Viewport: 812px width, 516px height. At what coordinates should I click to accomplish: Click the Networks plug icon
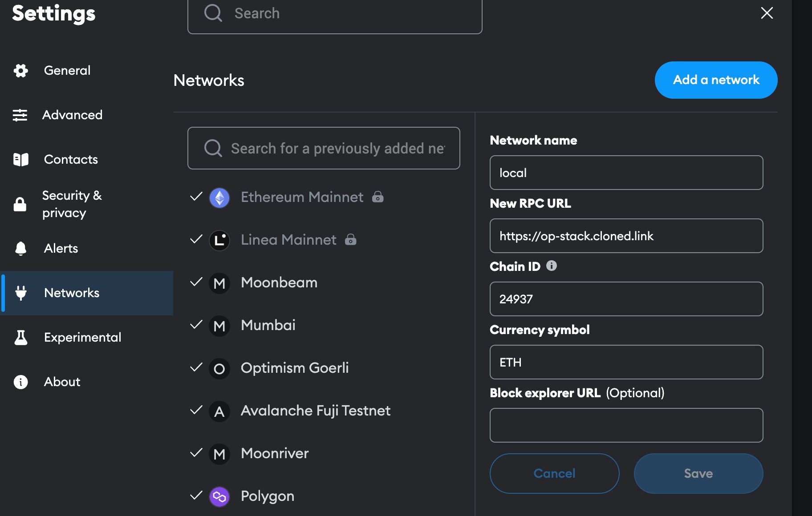(x=20, y=293)
